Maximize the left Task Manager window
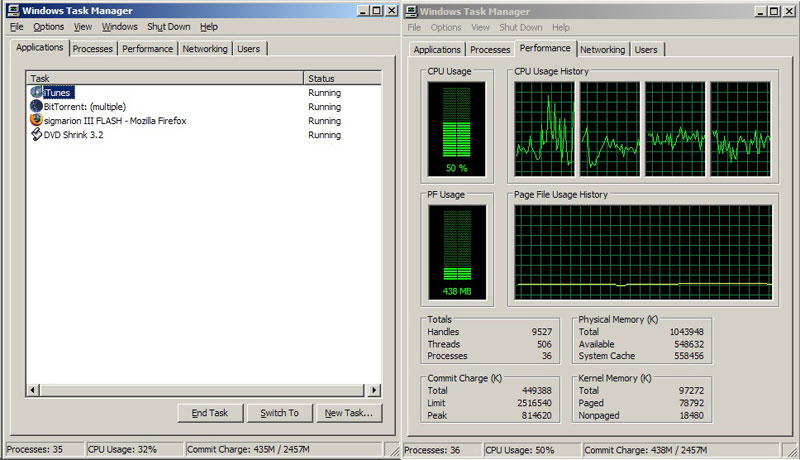Viewport: 800px width, 460px height. [377, 10]
